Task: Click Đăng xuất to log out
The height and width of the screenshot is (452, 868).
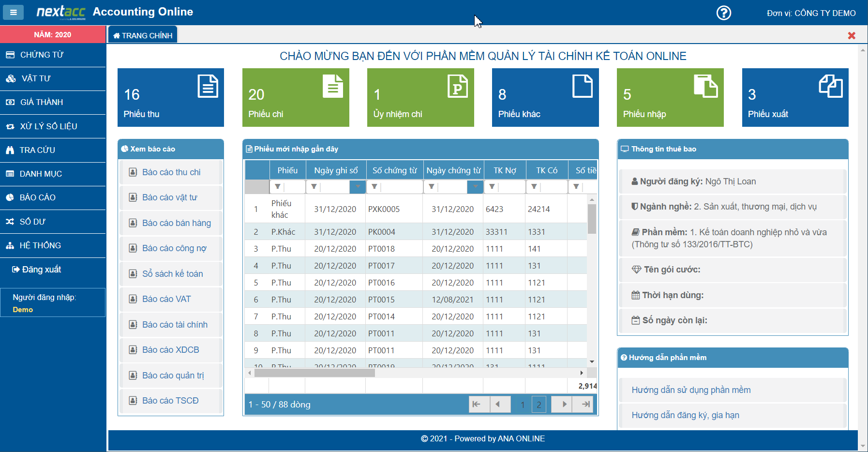Action: pyautogui.click(x=41, y=270)
